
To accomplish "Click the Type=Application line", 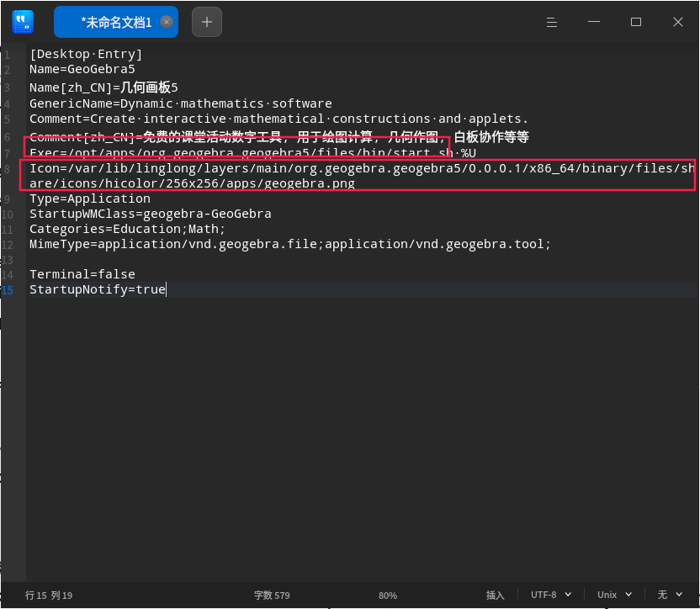I will pos(90,199).
